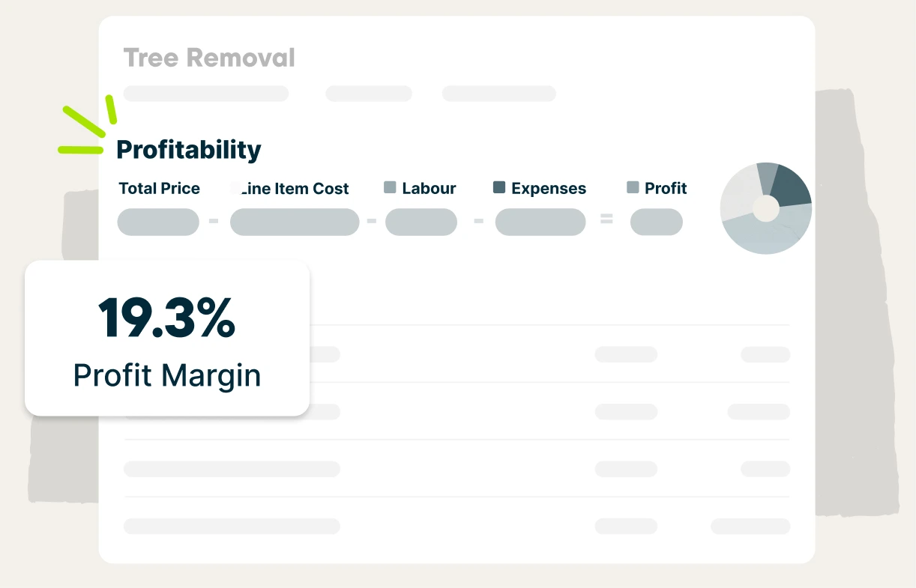Click the pie chart's center hole
The width and height of the screenshot is (916, 588).
point(765,208)
